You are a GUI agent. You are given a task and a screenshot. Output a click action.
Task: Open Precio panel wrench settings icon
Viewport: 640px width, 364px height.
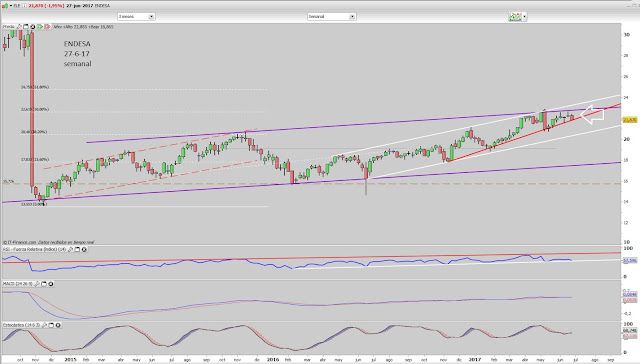[x=19, y=27]
